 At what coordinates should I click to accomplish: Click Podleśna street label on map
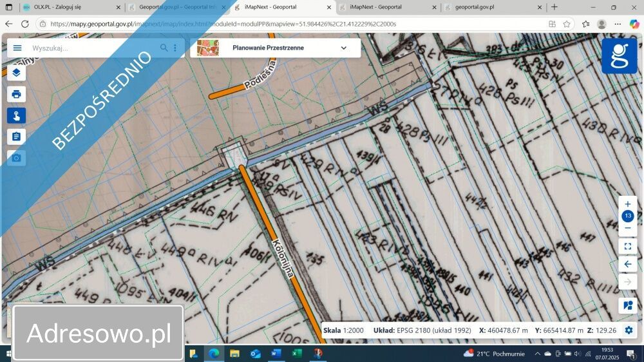260,74
